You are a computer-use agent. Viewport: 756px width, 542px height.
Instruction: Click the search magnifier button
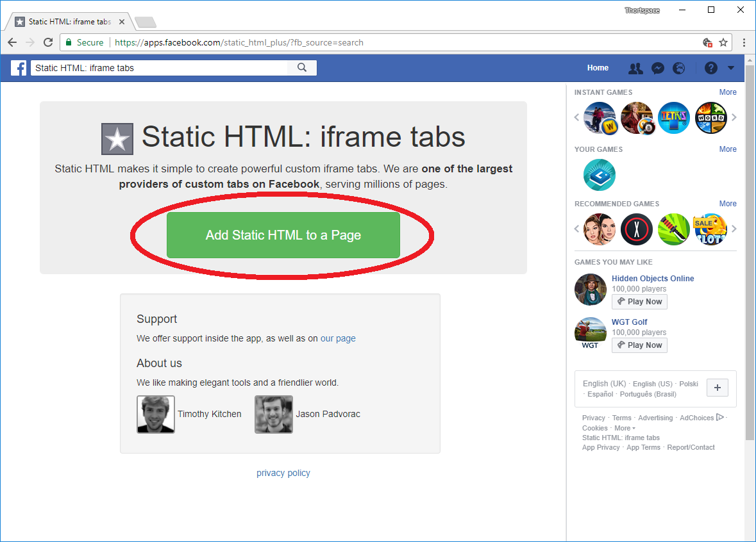[x=302, y=68]
